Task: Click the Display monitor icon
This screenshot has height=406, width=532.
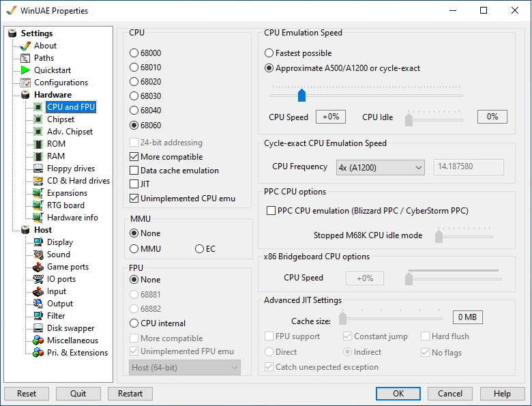Action: (x=38, y=242)
